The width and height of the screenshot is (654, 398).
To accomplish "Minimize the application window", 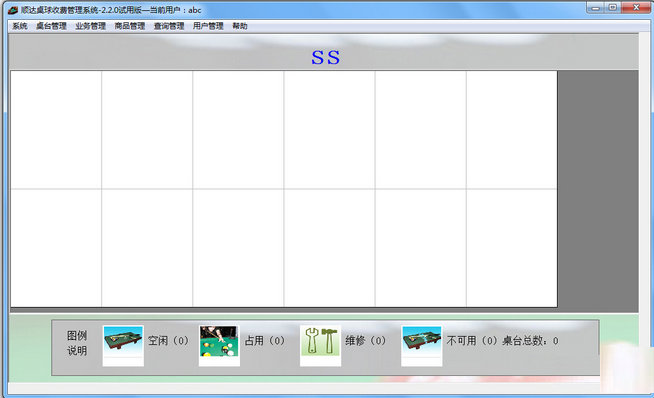I will (596, 8).
